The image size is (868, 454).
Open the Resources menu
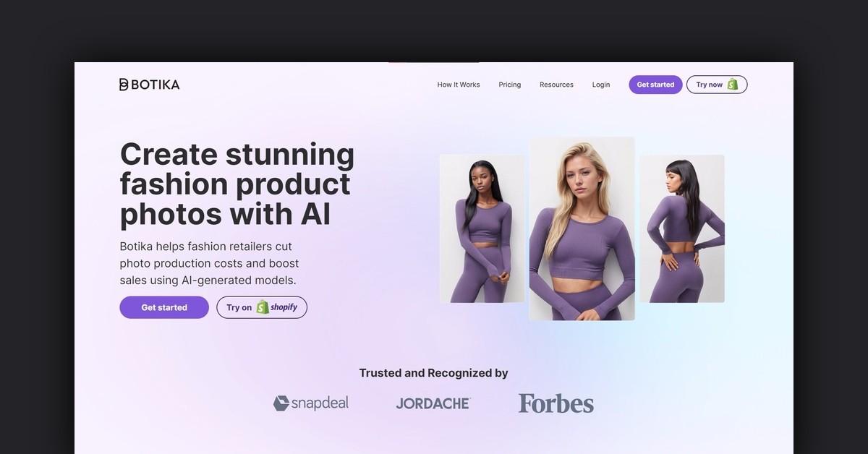(556, 85)
